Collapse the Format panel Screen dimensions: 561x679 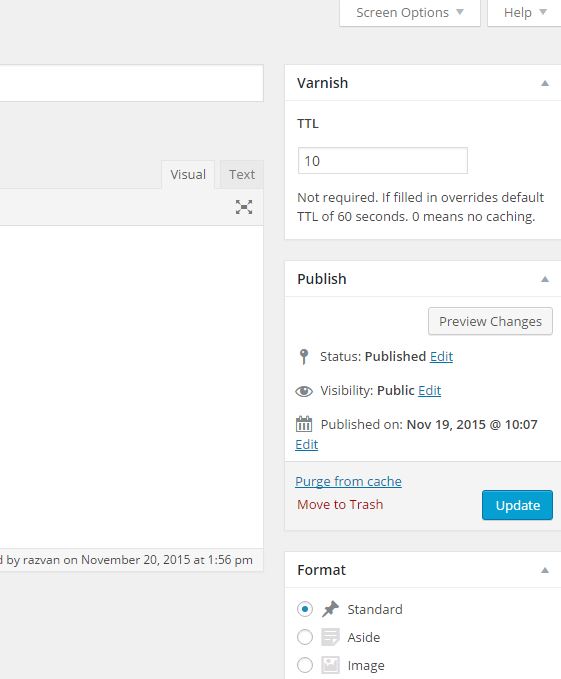tap(545, 570)
